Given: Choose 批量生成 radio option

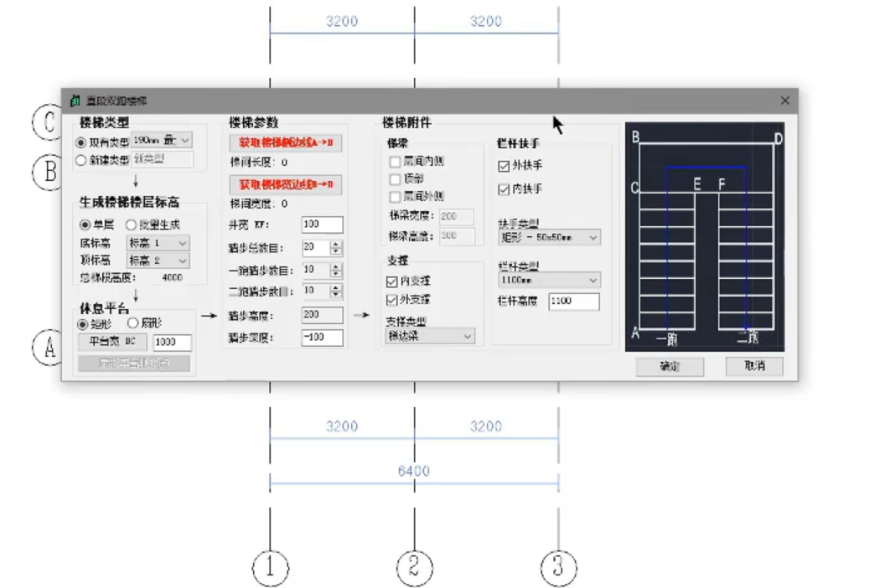Looking at the screenshot, I should point(131,224).
